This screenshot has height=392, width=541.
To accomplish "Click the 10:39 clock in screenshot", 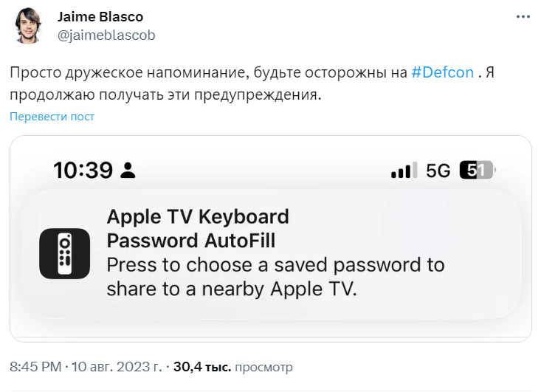I will (83, 170).
